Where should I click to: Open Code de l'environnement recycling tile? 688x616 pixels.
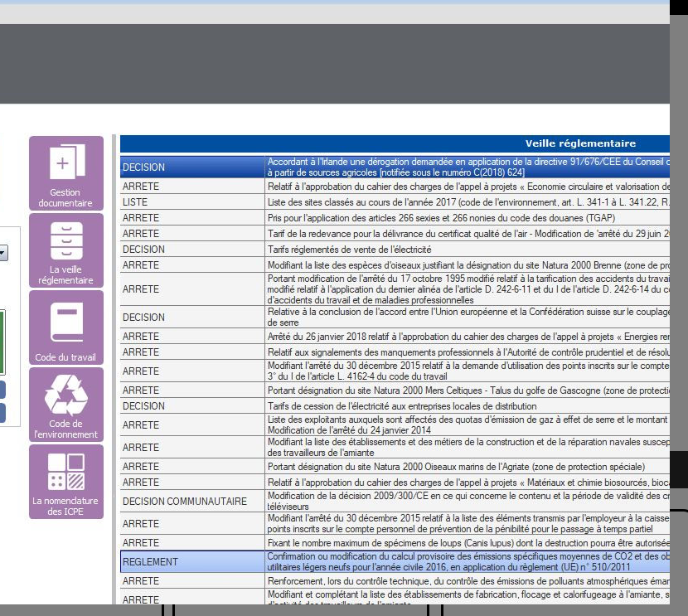coord(66,405)
